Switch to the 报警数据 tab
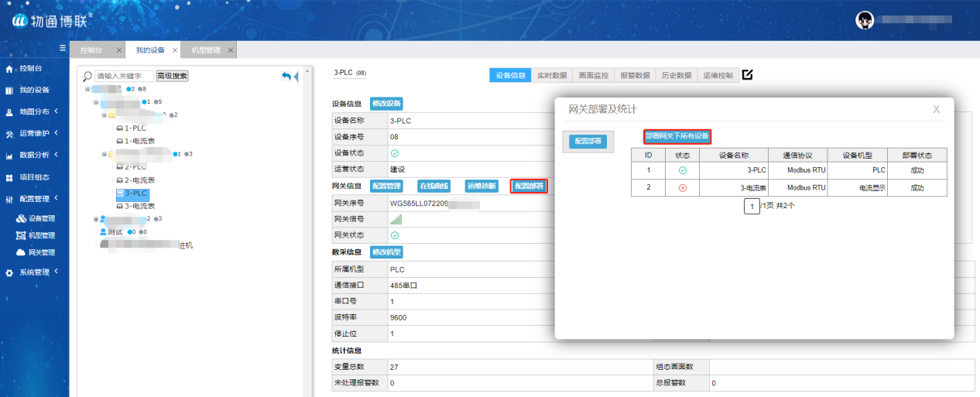980x397 pixels. click(x=635, y=75)
